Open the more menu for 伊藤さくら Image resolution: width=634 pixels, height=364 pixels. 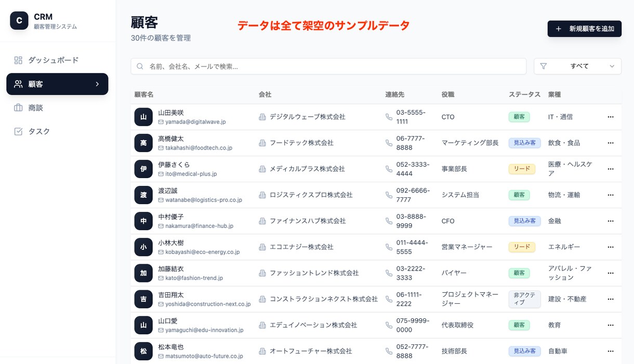coord(611,169)
